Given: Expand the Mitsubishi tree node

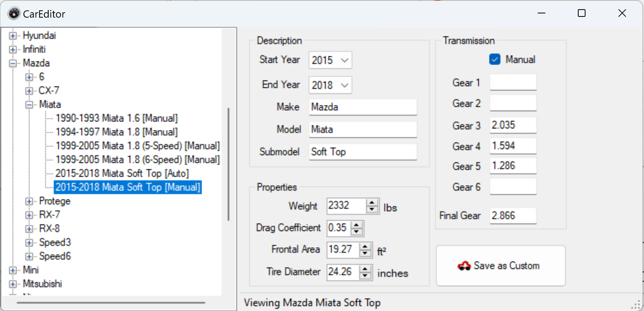Looking at the screenshot, I should pyautogui.click(x=13, y=284).
